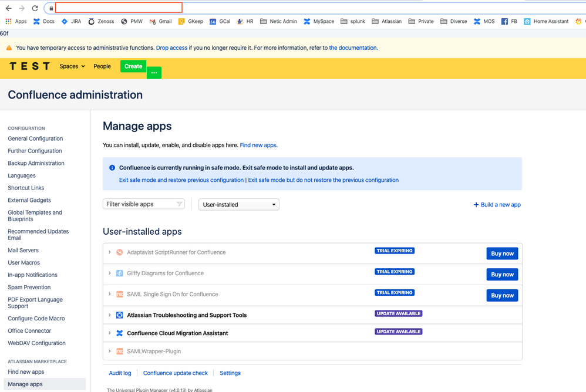
Task: Click the Confluence Cloud Migration Assistant icon
Action: pos(119,332)
